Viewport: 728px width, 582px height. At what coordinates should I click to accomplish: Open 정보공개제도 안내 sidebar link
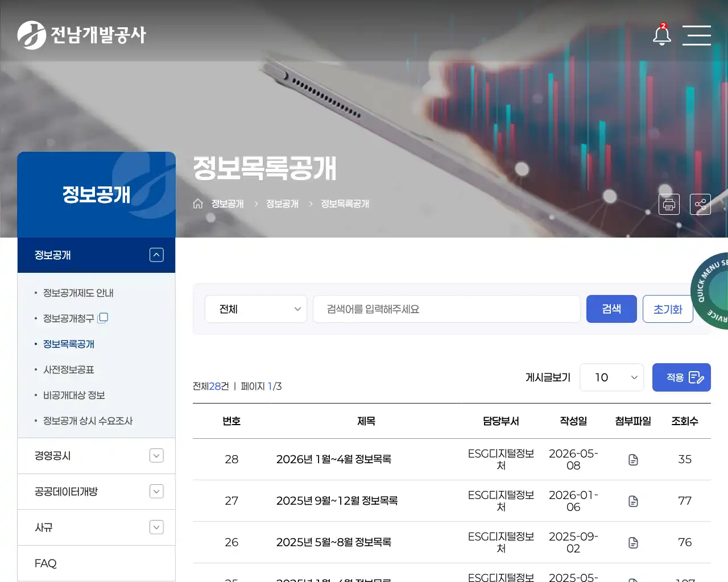78,293
